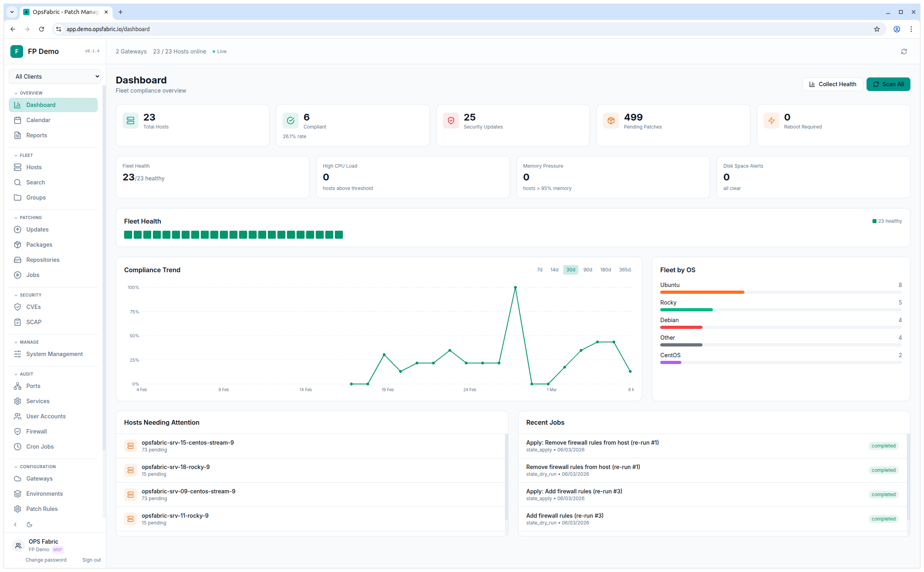
Task: Click the Ubuntu bar in Fleet by OS
Action: click(x=702, y=292)
